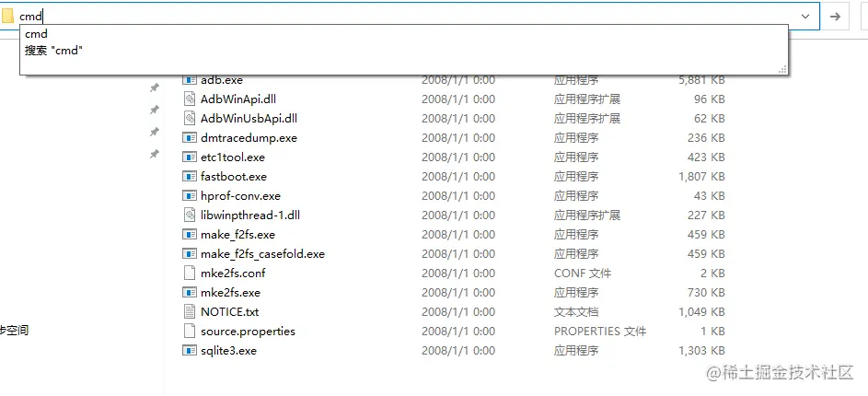Open the address bar history dropdown arrow
Image resolution: width=868 pixels, height=396 pixels.
[x=805, y=17]
